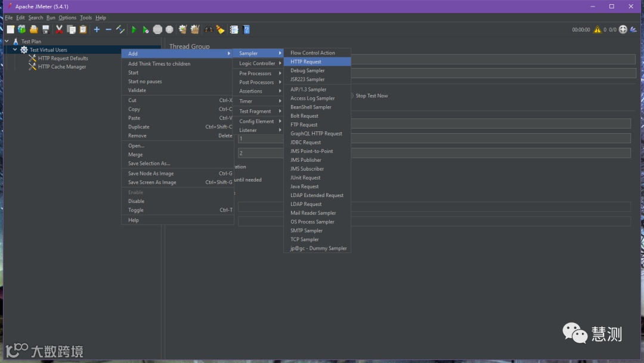This screenshot has height=363, width=644.
Task: Open the File menu
Action: click(8, 18)
